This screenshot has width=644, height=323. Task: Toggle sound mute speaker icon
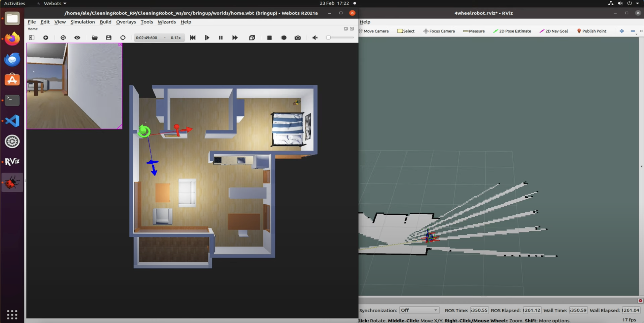point(315,37)
